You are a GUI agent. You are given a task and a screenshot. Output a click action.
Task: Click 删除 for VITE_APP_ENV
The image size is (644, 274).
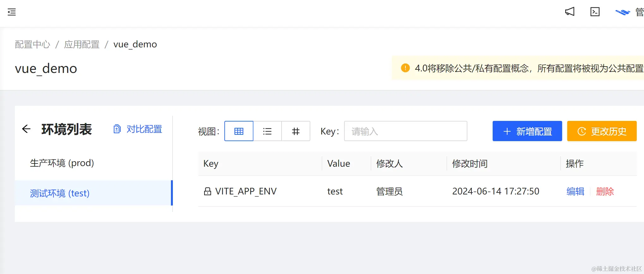[x=605, y=191]
